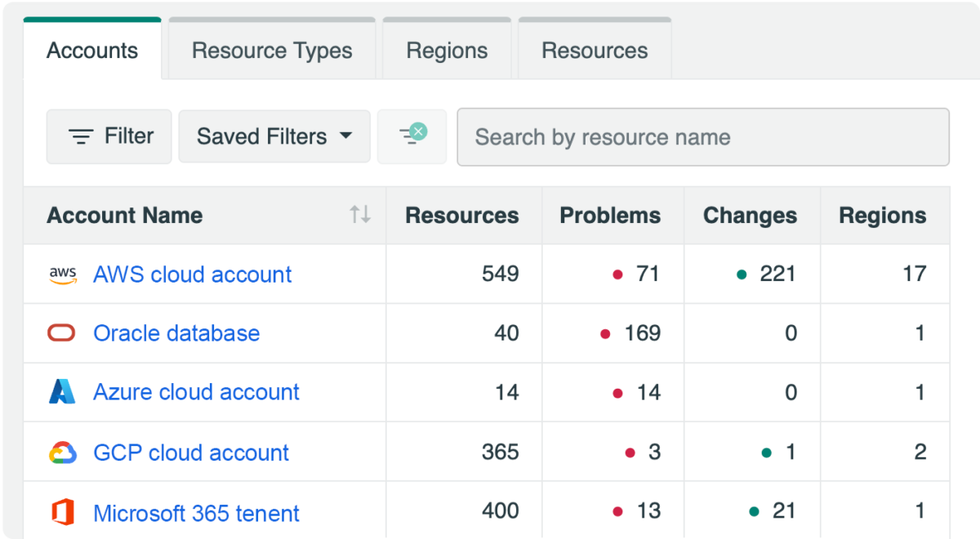Switch to the Resource Types tab
This screenshot has height=539, width=980.
tap(272, 51)
